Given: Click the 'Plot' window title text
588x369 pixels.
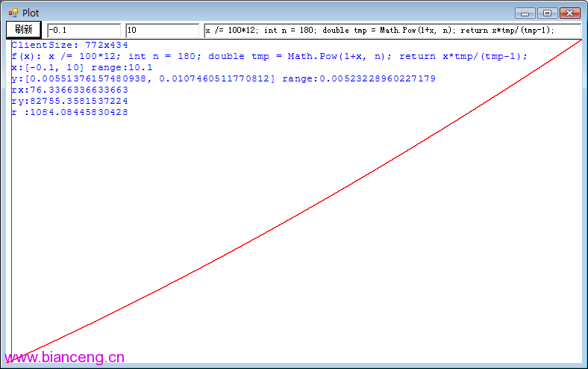Looking at the screenshot, I should [31, 13].
